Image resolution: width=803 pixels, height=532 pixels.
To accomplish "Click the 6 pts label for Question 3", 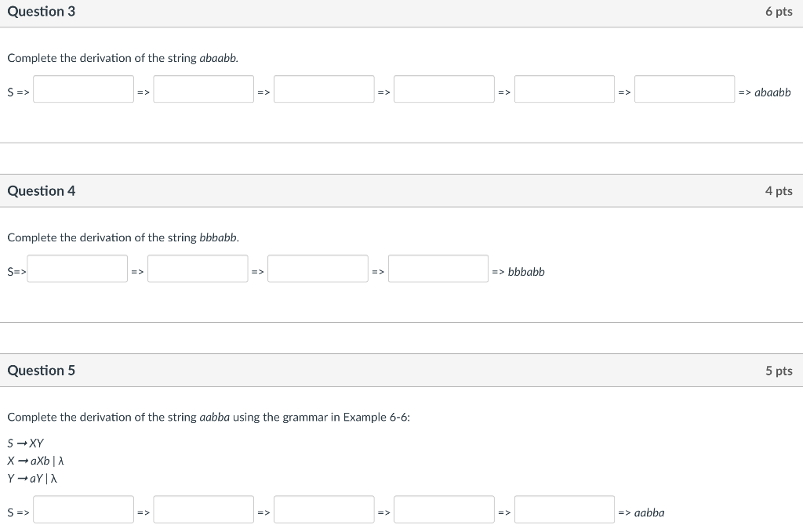I will pyautogui.click(x=779, y=11).
